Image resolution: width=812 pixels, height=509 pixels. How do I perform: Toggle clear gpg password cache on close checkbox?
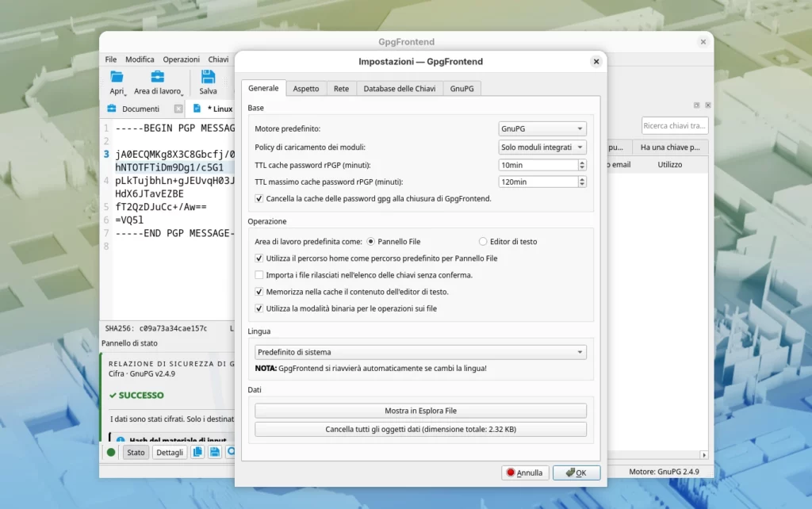click(259, 198)
